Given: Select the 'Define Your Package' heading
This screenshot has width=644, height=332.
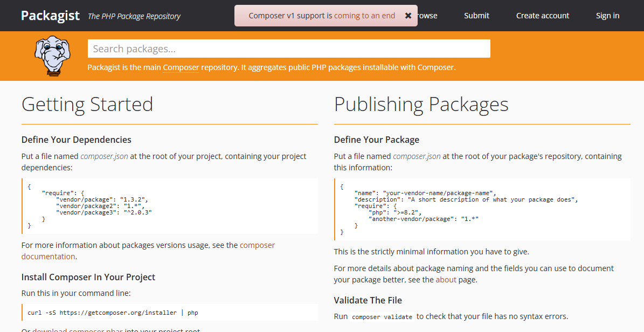Looking at the screenshot, I should coord(377,140).
